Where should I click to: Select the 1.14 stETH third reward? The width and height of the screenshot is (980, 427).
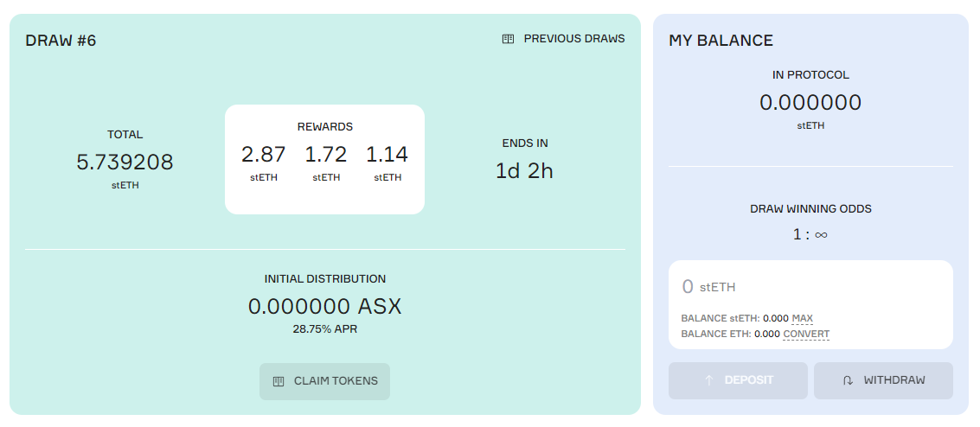[388, 163]
